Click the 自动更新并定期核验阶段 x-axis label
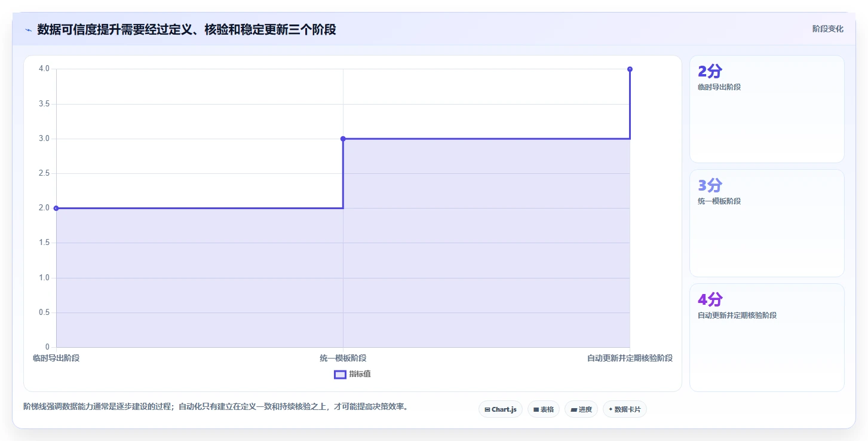 point(630,358)
